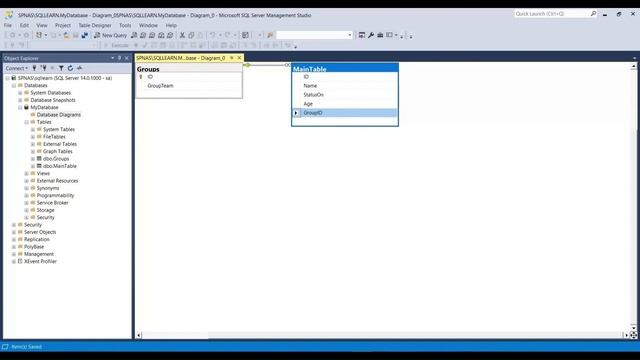This screenshot has height=360, width=640.
Task: Switch to the Diagram_0 document tab
Action: (181, 58)
